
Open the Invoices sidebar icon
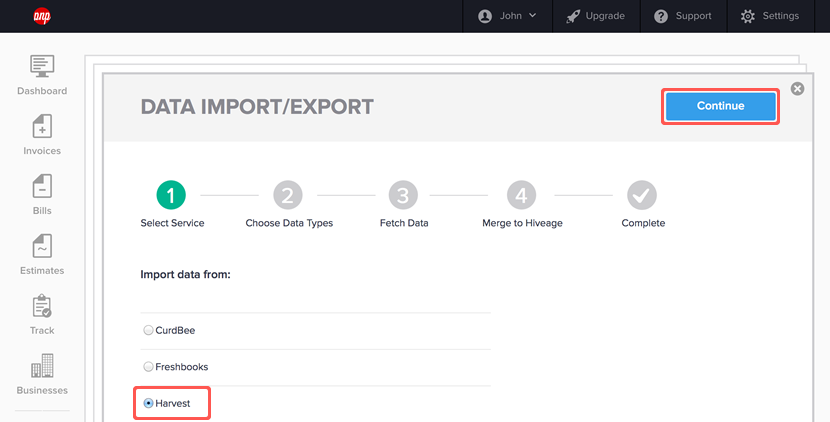[42, 127]
